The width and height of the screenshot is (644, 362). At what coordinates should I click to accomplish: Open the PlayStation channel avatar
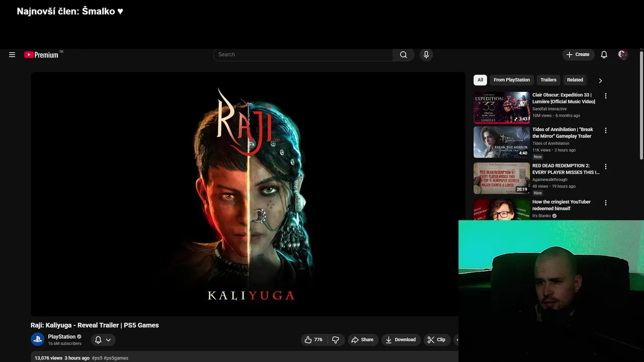point(37,339)
